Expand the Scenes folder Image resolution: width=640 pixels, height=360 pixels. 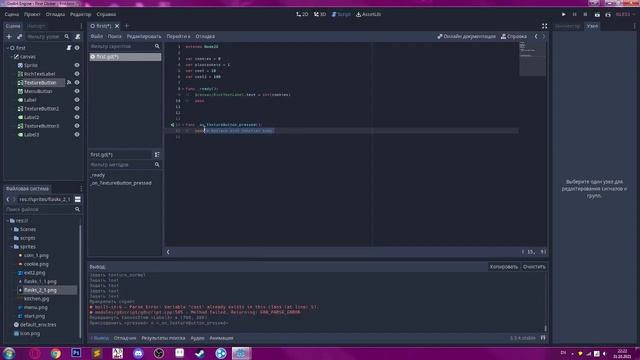point(11,229)
